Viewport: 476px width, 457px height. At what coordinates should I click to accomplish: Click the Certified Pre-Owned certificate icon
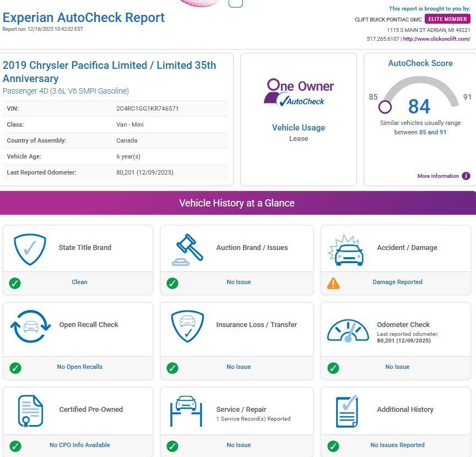(x=30, y=411)
